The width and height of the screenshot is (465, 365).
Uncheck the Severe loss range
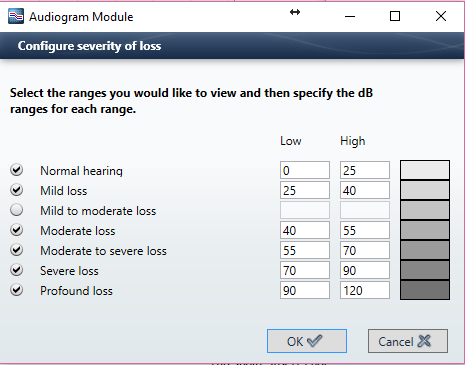(16, 270)
